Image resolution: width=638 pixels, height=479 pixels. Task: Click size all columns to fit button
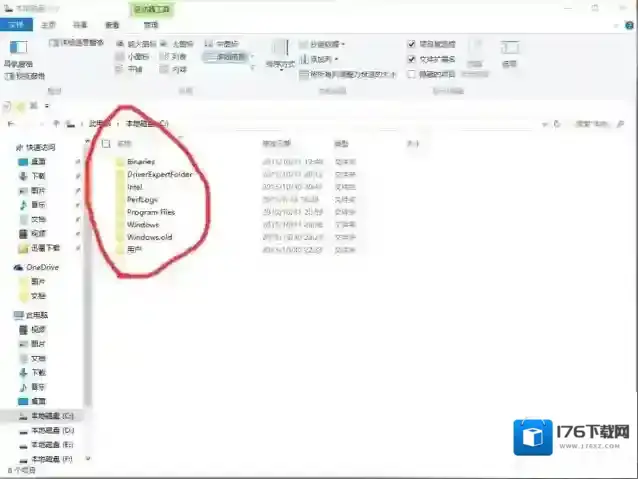348,74
